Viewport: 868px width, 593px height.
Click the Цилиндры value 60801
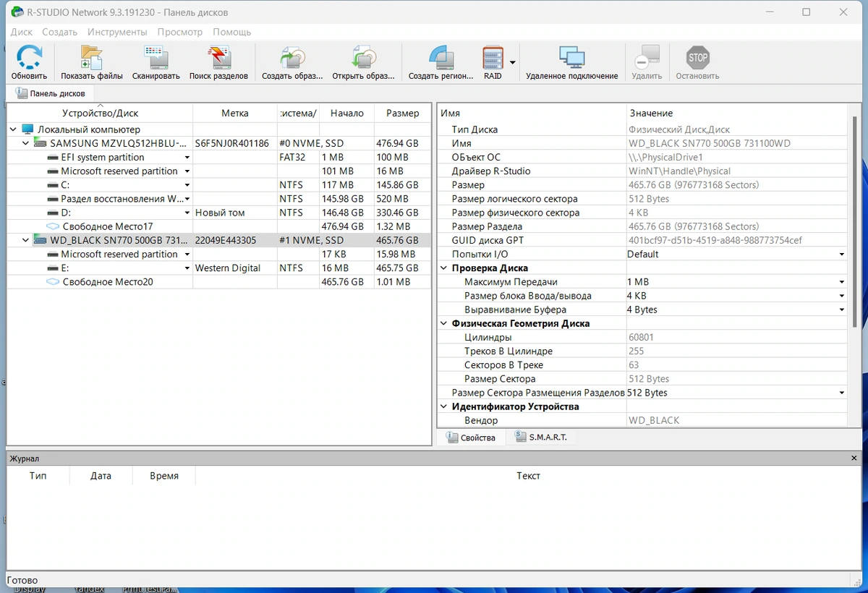641,337
